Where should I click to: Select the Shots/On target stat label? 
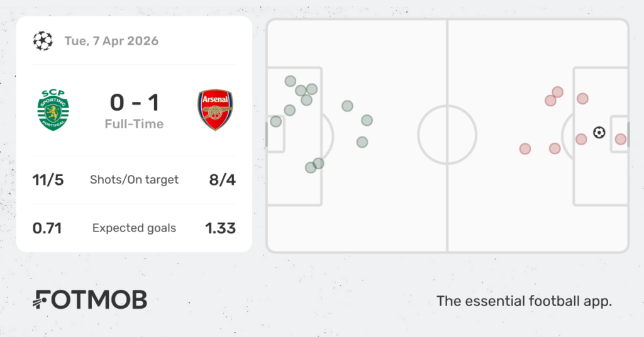[x=134, y=179]
